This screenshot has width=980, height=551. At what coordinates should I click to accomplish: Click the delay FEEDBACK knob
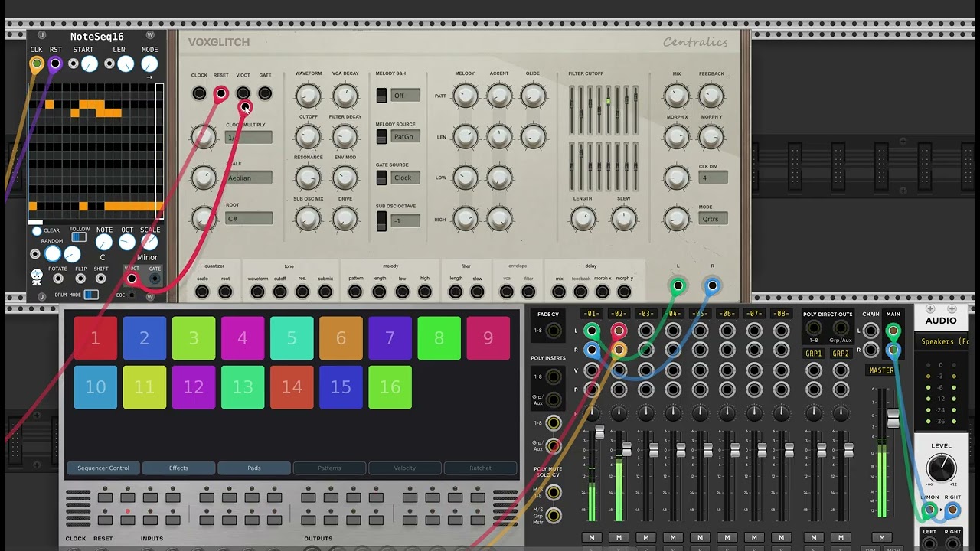(x=711, y=96)
